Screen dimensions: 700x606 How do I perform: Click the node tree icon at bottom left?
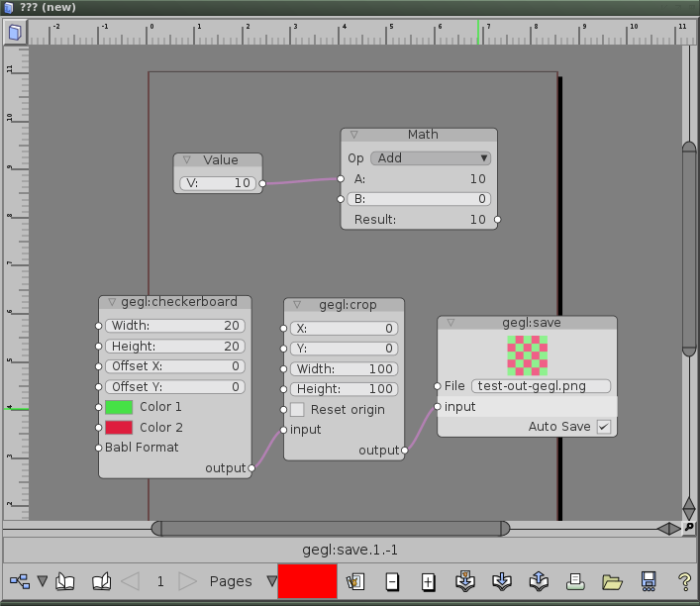19,581
